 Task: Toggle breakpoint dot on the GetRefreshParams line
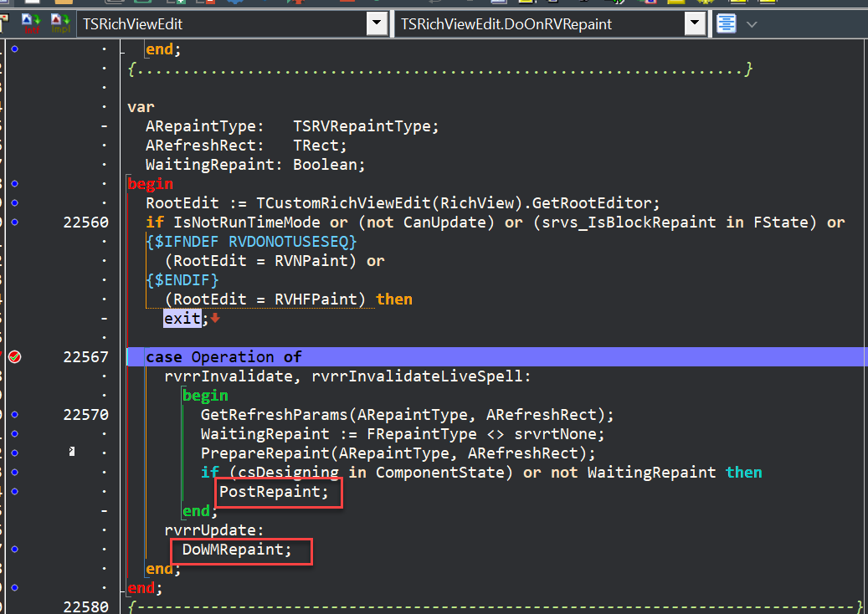pyautogui.click(x=15, y=414)
